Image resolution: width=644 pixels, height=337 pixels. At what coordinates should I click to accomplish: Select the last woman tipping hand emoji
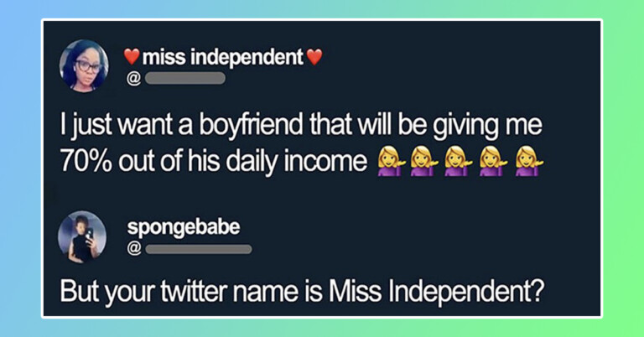529,162
